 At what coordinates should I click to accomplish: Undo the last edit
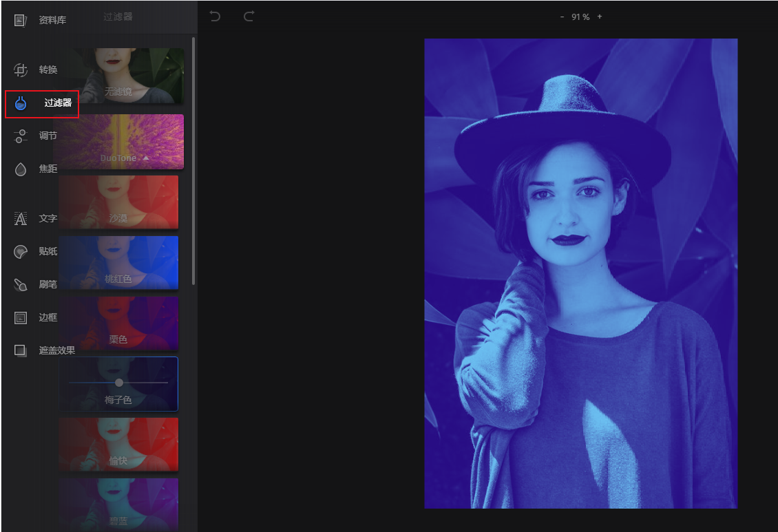(215, 17)
